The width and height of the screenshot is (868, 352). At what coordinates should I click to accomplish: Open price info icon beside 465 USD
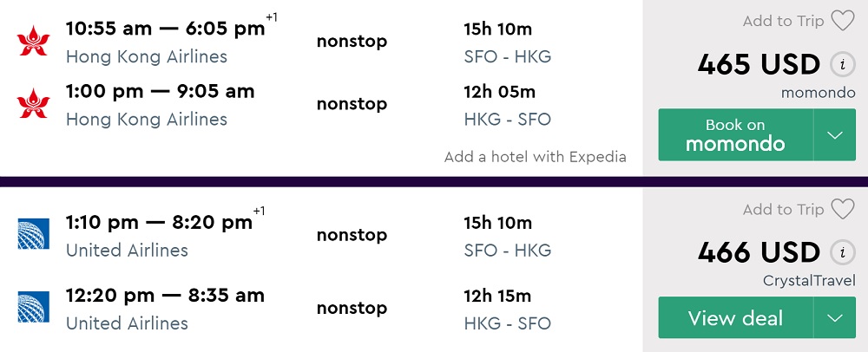coord(839,64)
